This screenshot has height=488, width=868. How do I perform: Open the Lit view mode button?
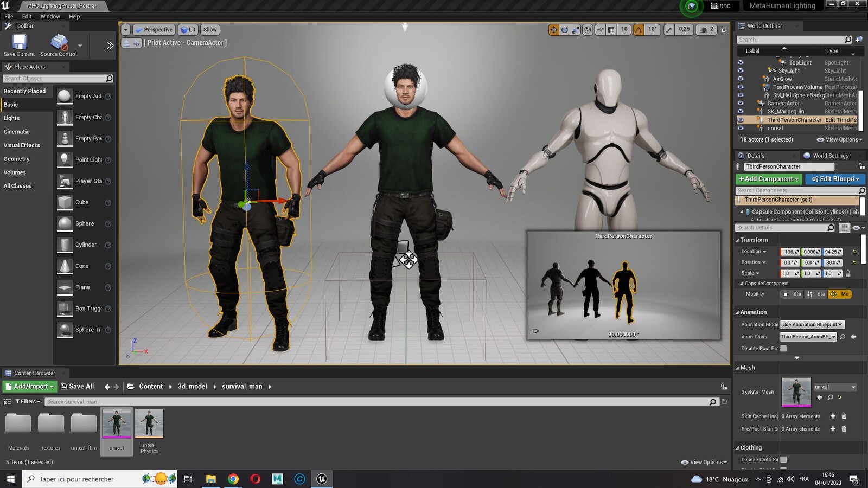188,30
